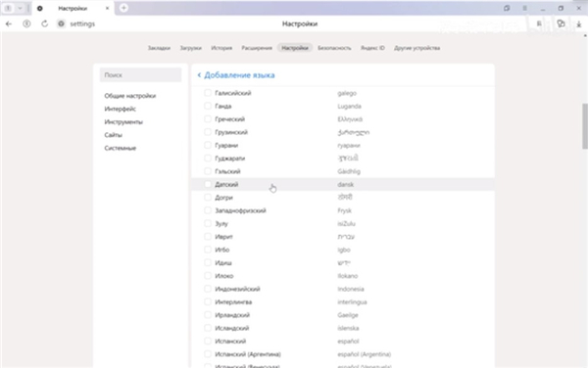
Task: Focus the Поиск settings search field
Action: pos(140,75)
